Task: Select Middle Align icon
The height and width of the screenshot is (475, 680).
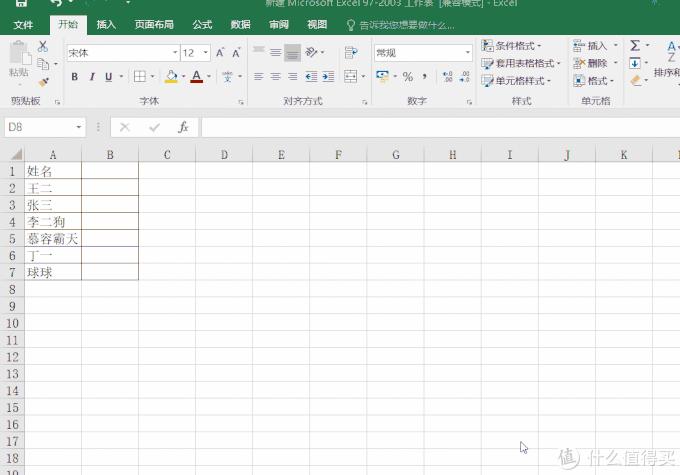Action: pos(275,52)
